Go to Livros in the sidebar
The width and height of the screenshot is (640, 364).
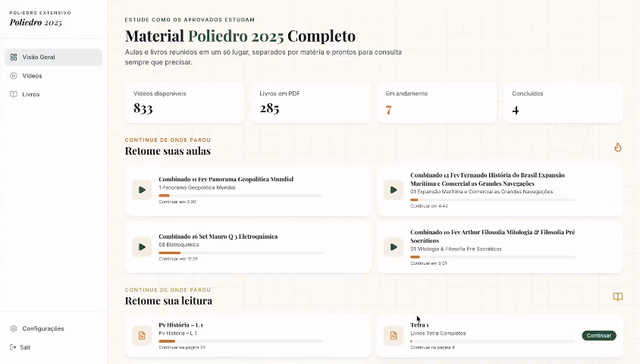pyautogui.click(x=53, y=94)
